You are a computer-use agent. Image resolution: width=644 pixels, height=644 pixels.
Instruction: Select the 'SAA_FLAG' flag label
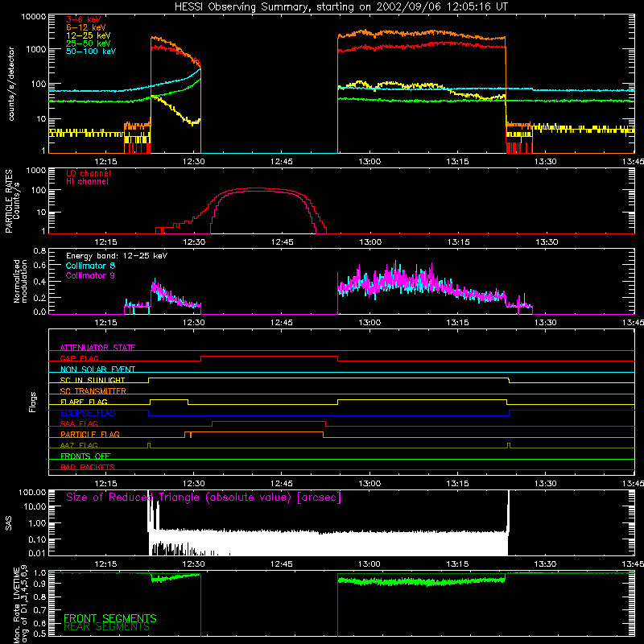click(x=79, y=423)
